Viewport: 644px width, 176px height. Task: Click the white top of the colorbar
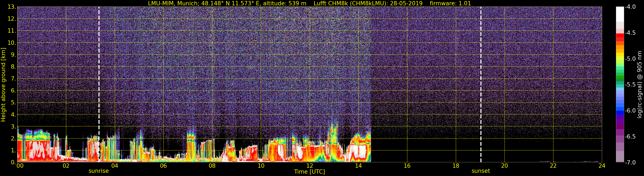(x=620, y=14)
